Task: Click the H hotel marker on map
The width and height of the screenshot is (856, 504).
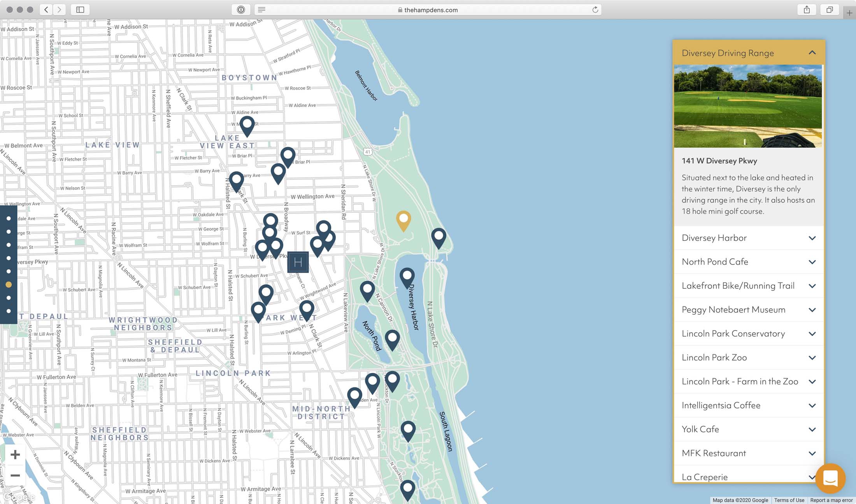Action: click(x=298, y=262)
